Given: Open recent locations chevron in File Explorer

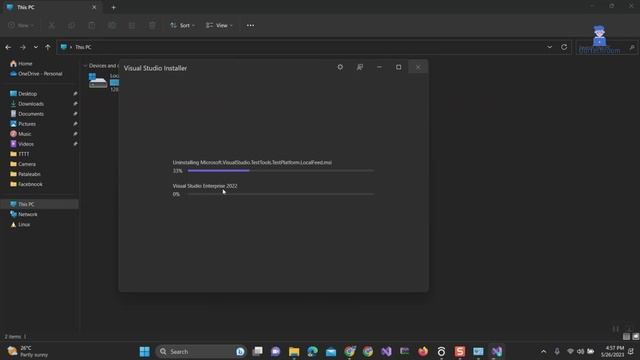Looking at the screenshot, I should 36,47.
